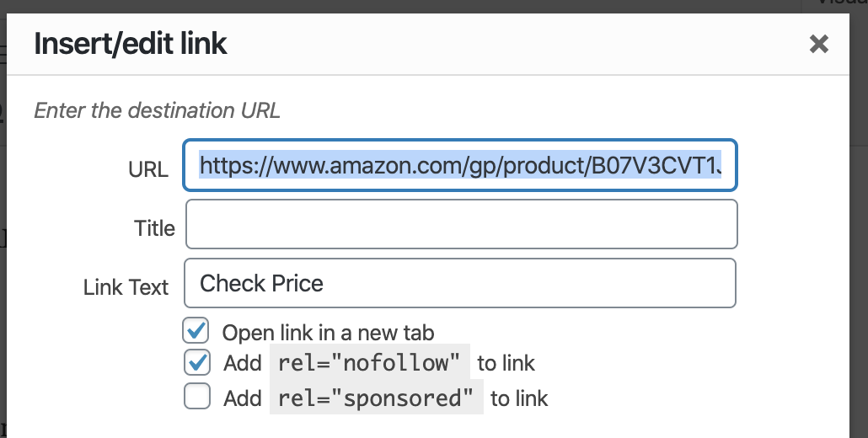
Task: Click "to link" text after nofollow
Action: [x=506, y=364]
